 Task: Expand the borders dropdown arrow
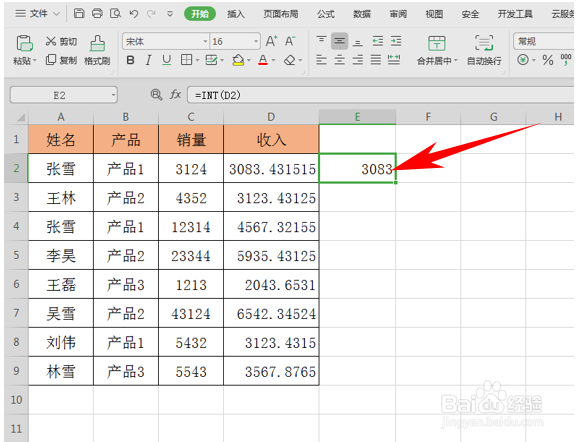point(197,60)
